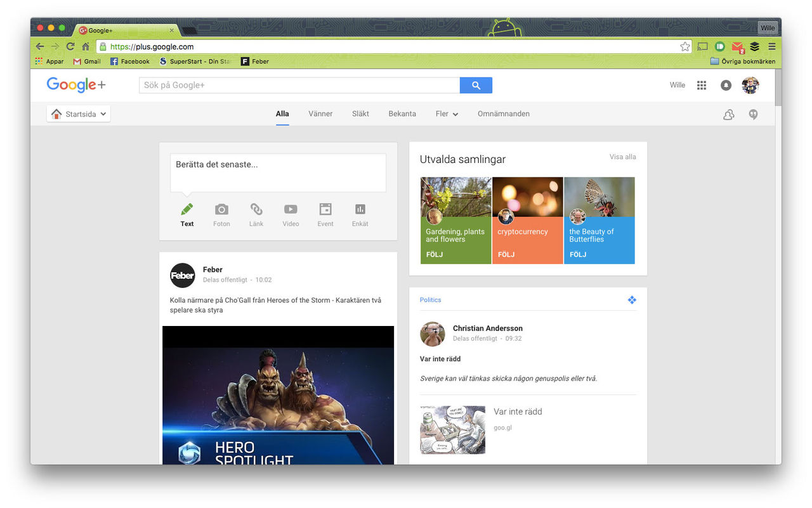This screenshot has height=508, width=812.
Task: Click the plus.google.com address bar
Action: tap(393, 46)
